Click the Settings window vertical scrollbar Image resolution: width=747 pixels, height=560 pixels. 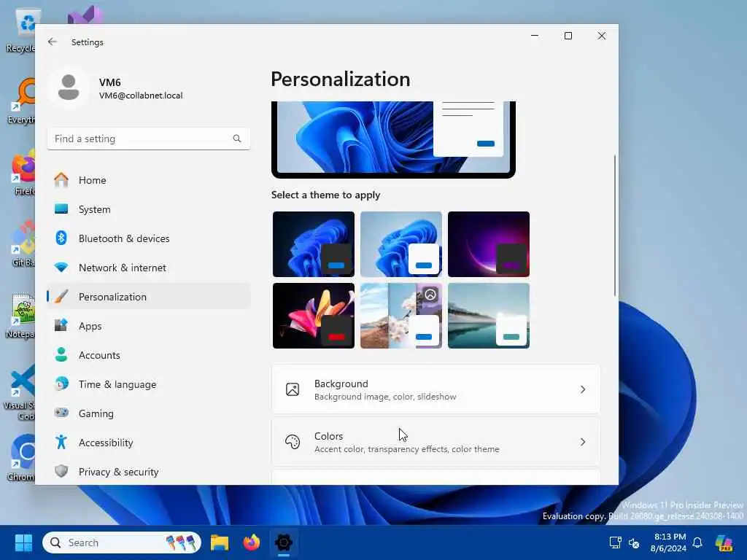614,225
